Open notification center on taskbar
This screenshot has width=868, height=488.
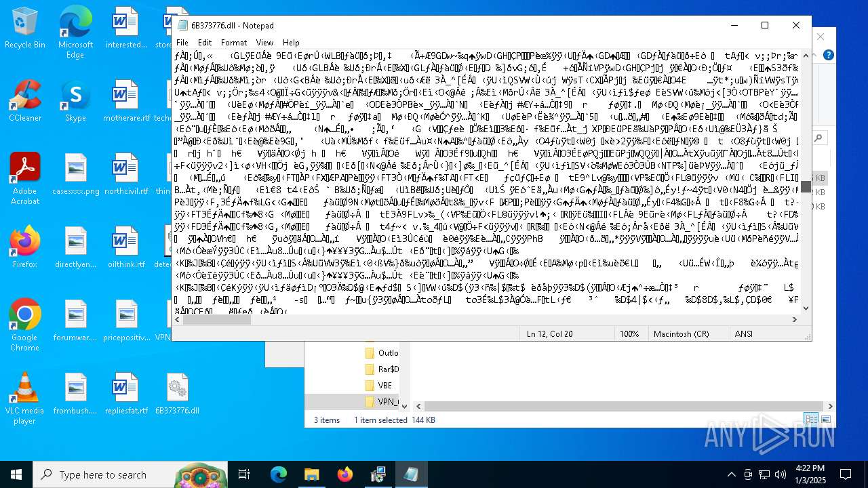(x=846, y=474)
